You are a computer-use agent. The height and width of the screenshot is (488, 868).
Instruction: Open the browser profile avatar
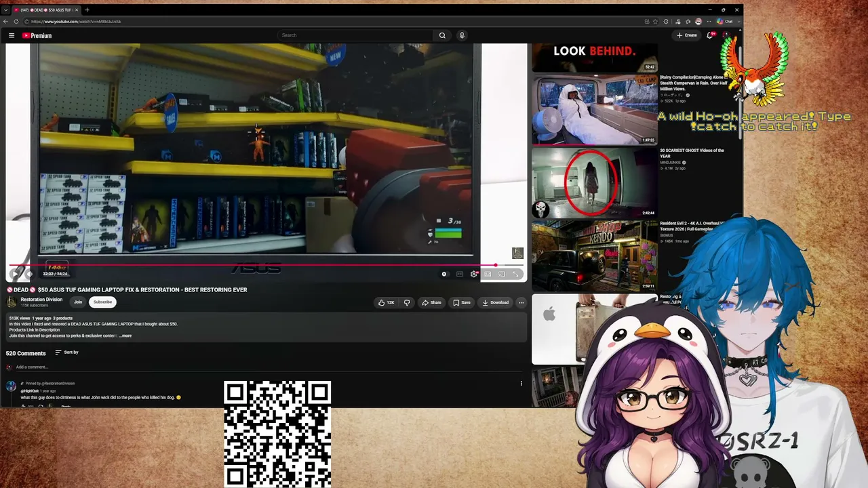tap(698, 22)
